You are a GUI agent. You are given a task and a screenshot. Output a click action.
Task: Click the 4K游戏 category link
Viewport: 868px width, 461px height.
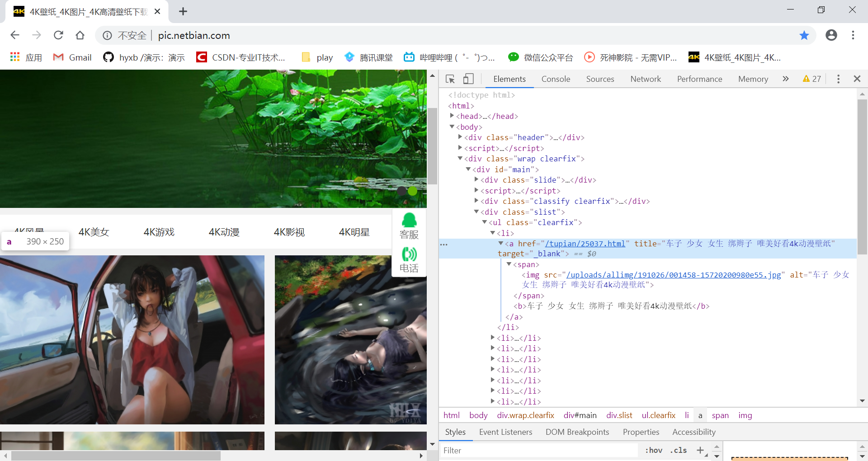pos(159,232)
